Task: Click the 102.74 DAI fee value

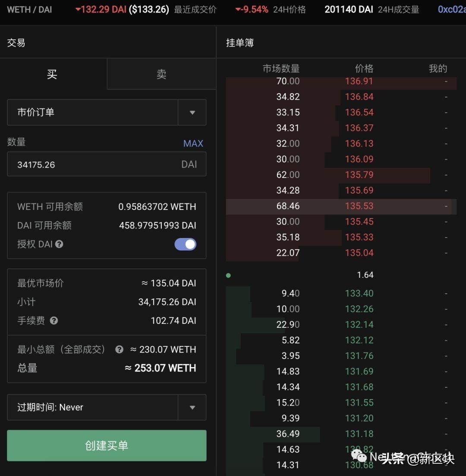Action: click(173, 321)
